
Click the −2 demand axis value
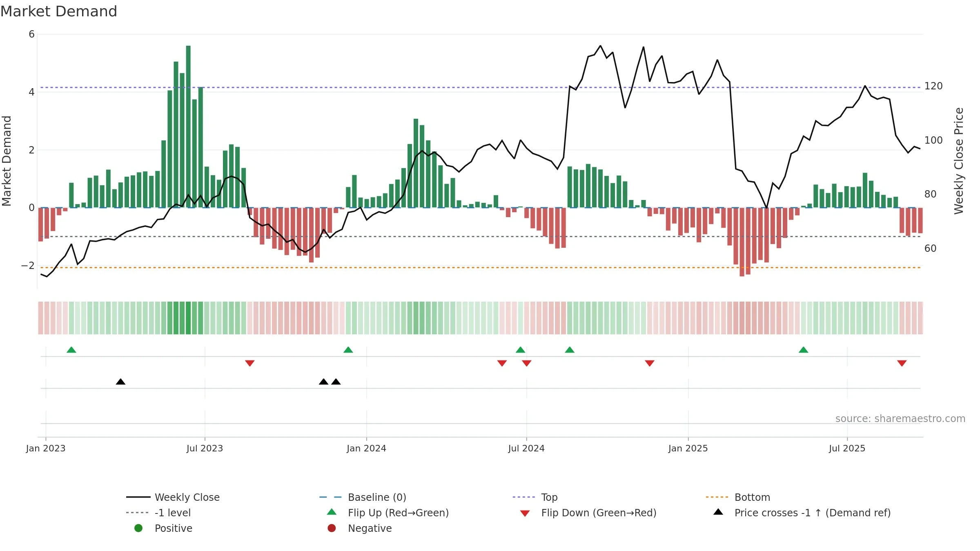point(28,266)
